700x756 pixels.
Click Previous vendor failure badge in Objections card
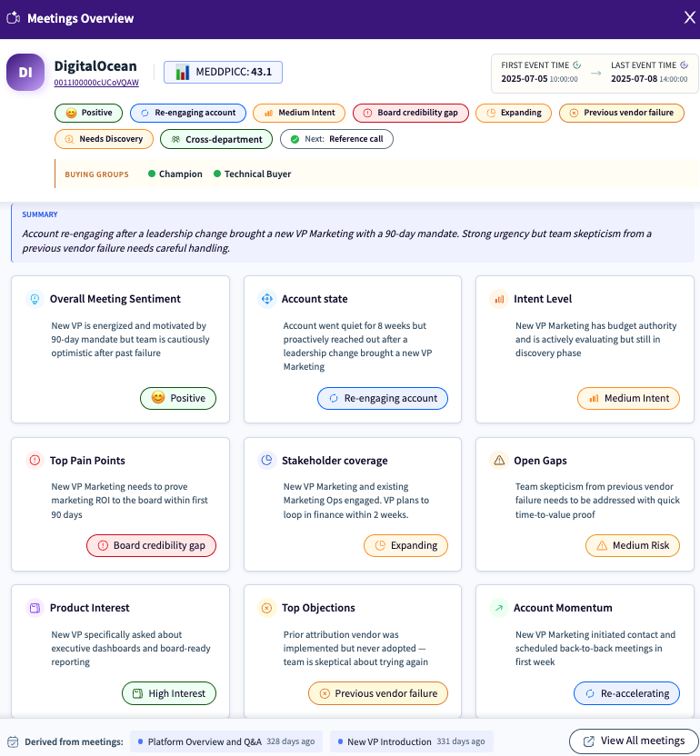(x=378, y=693)
